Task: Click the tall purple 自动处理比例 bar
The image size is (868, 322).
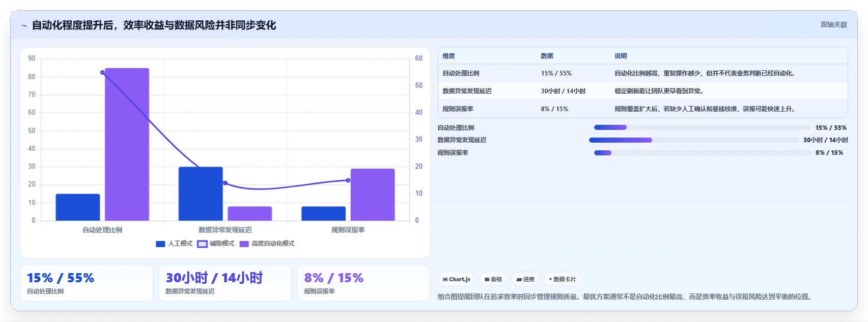Action: pos(127,144)
